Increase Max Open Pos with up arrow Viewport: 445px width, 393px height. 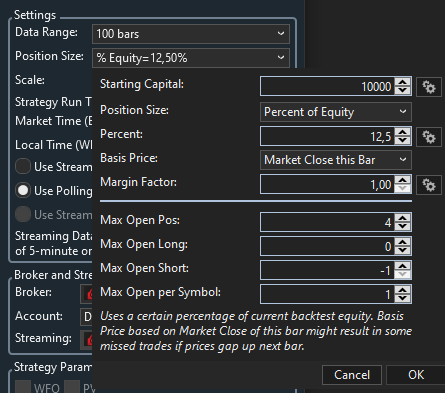[x=403, y=218]
